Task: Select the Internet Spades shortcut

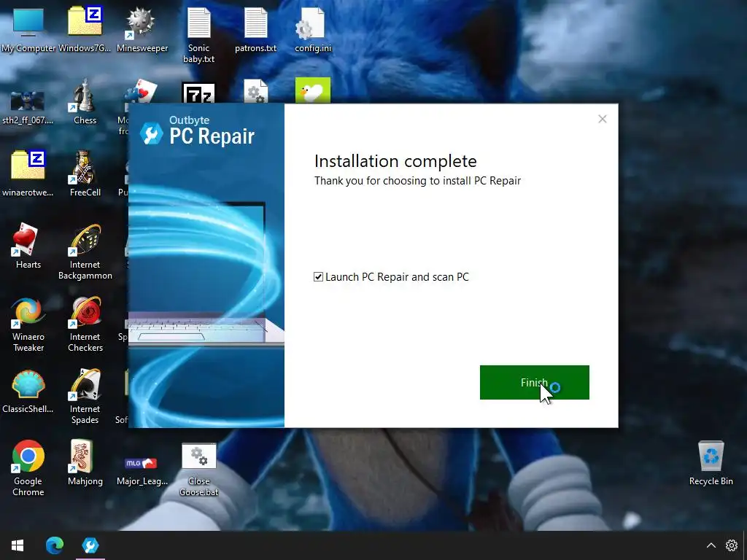Action: 85,396
